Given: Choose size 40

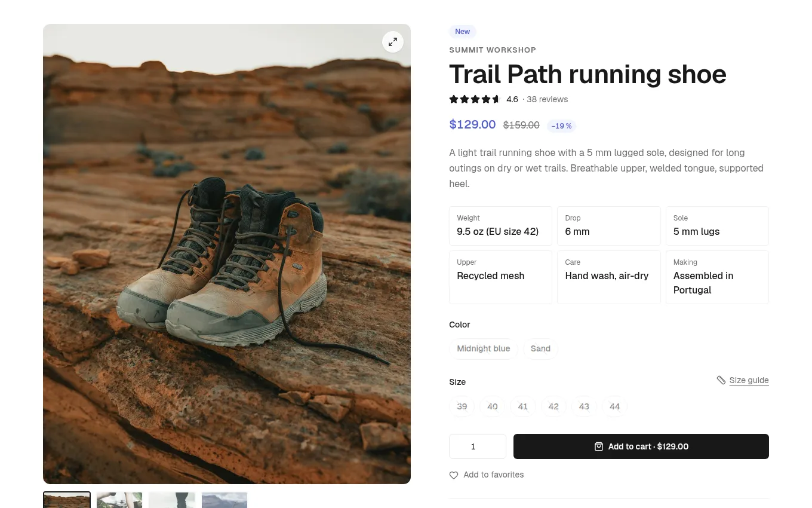Looking at the screenshot, I should pyautogui.click(x=493, y=406).
